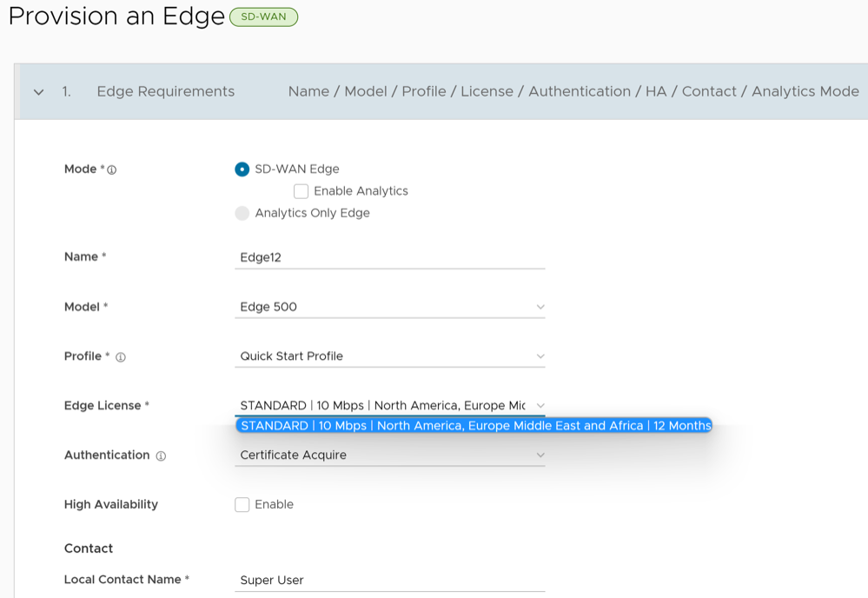868x598 pixels.
Task: Click the Local Contact Name field
Action: click(x=389, y=580)
